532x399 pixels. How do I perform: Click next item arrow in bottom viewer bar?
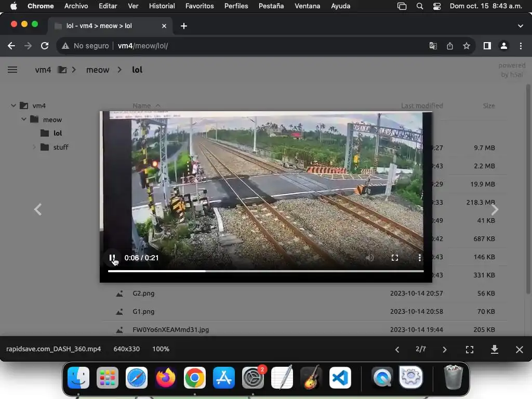click(x=445, y=350)
